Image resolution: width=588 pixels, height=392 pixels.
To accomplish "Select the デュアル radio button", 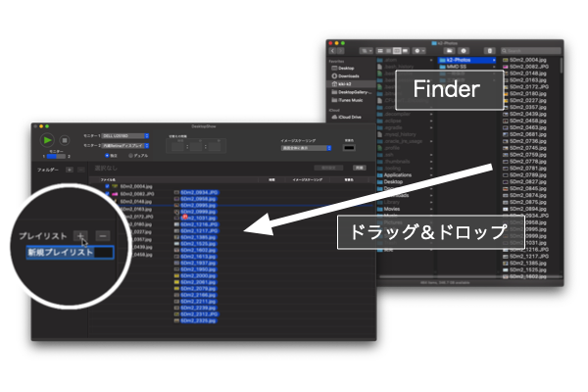I will pyautogui.click(x=132, y=155).
